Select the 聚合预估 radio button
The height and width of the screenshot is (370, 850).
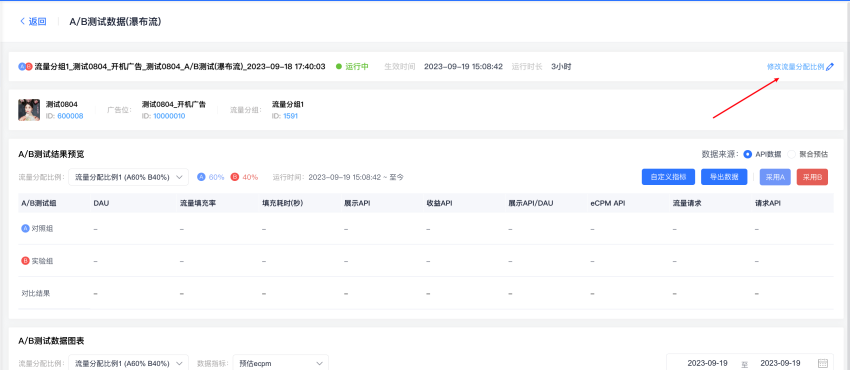(x=791, y=154)
